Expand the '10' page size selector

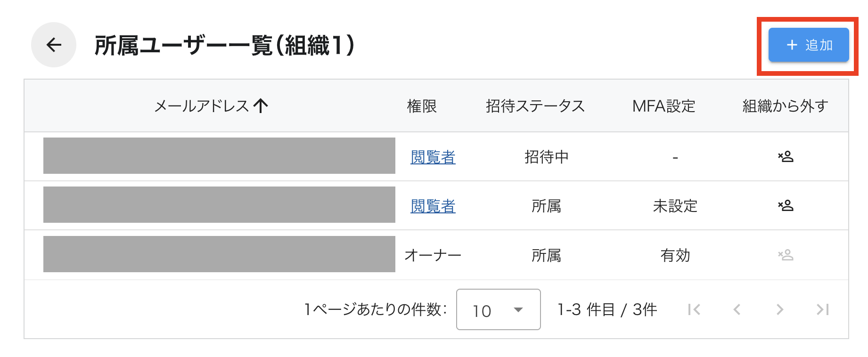coord(498,309)
